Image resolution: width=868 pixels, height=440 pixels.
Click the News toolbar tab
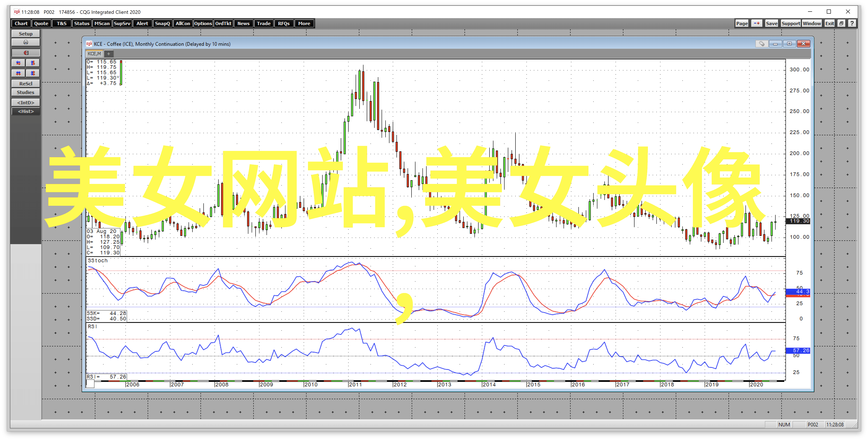coord(244,24)
